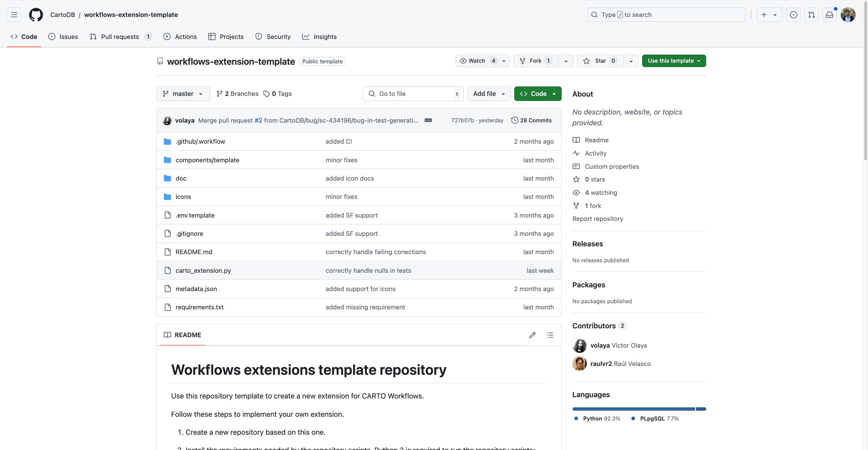
Task: Expand the Add file dropdown
Action: [x=489, y=94]
